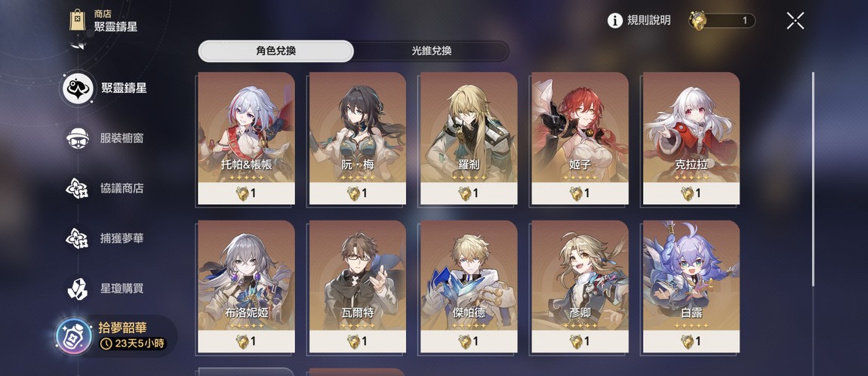Select the 克拉拉 character card
This screenshot has height=376, width=868.
point(691,138)
